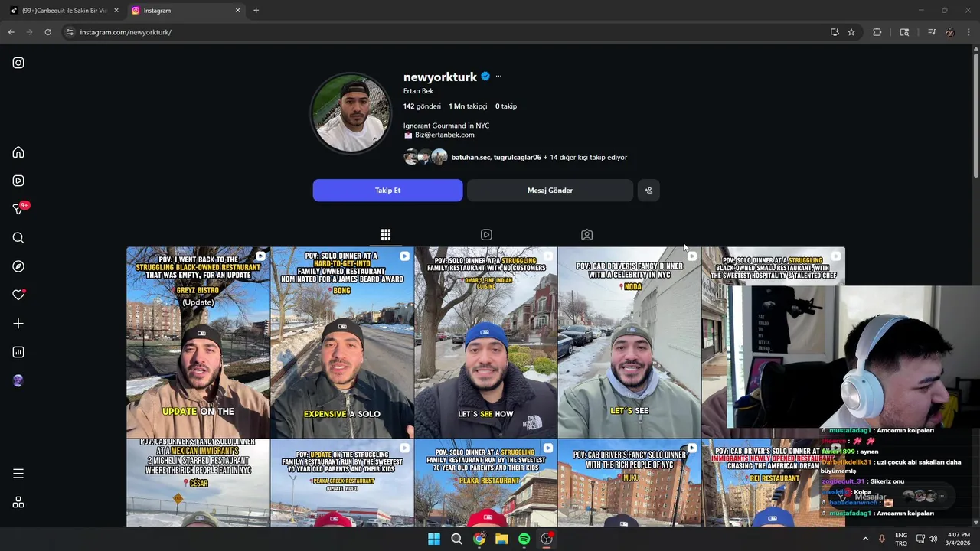Show hidden system tray icons chevron
The width and height of the screenshot is (980, 551).
coord(865,539)
